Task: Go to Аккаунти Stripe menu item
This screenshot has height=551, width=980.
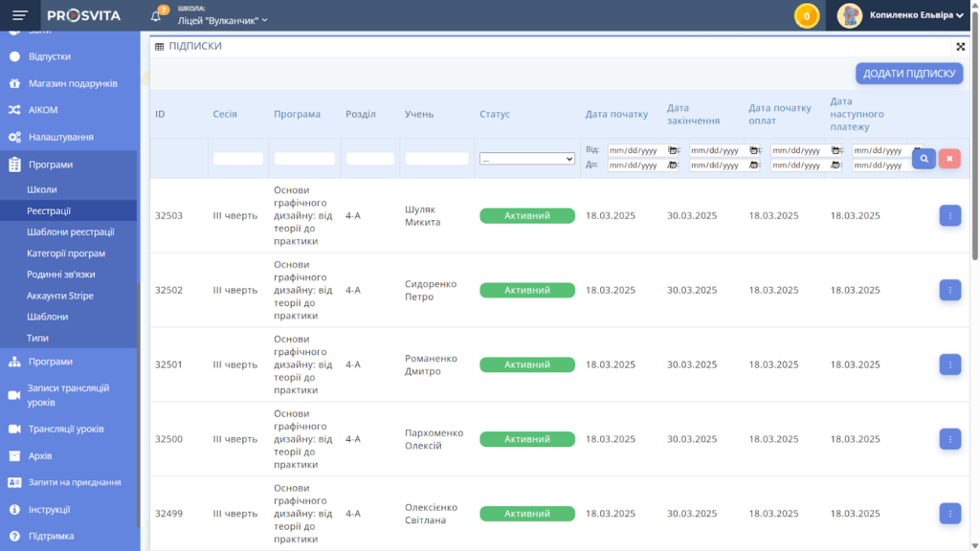Action: (x=60, y=296)
